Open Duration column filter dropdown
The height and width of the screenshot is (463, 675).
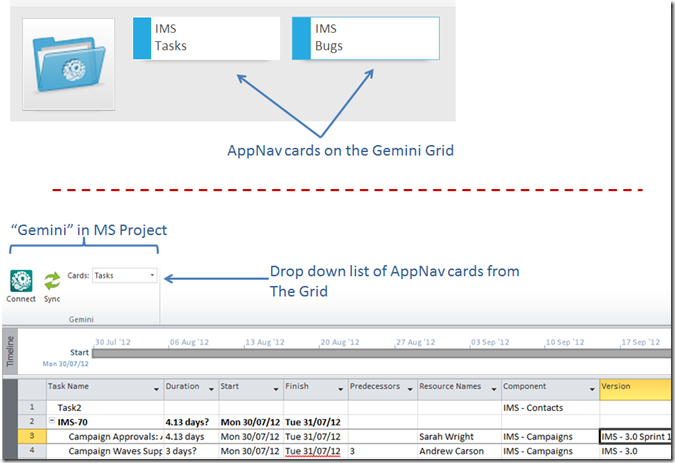click(211, 389)
